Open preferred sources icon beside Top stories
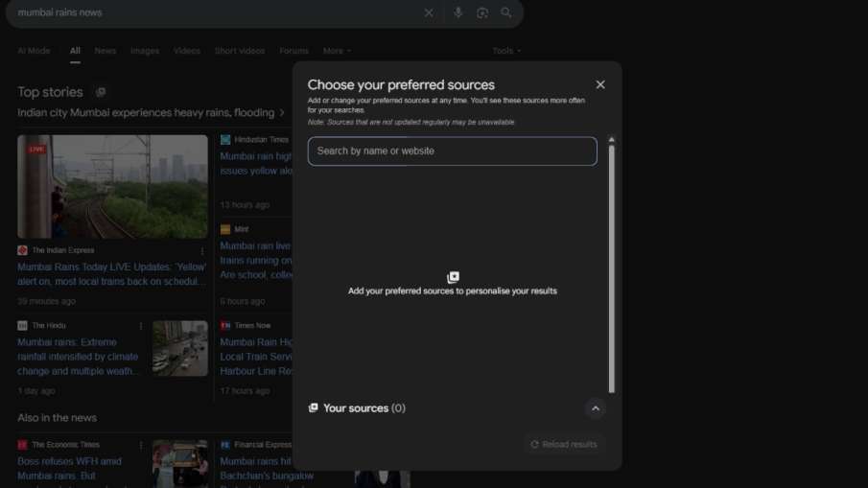The image size is (868, 488). click(100, 92)
